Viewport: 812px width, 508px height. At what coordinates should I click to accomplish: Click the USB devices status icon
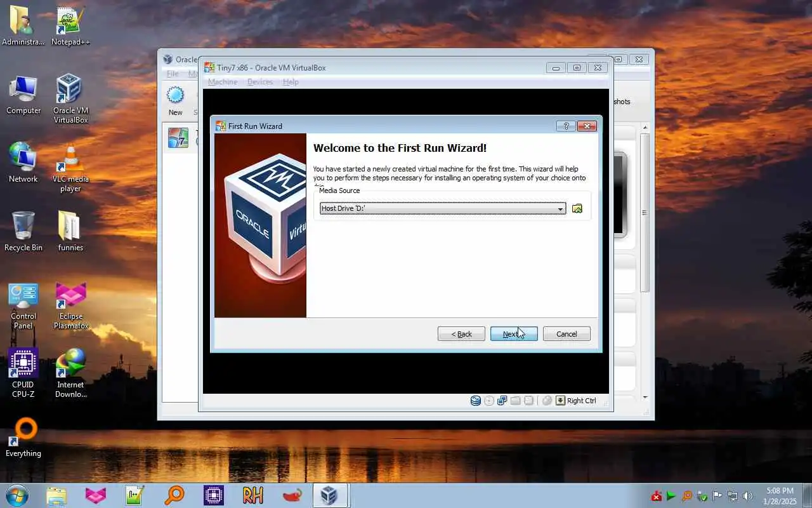pos(528,401)
